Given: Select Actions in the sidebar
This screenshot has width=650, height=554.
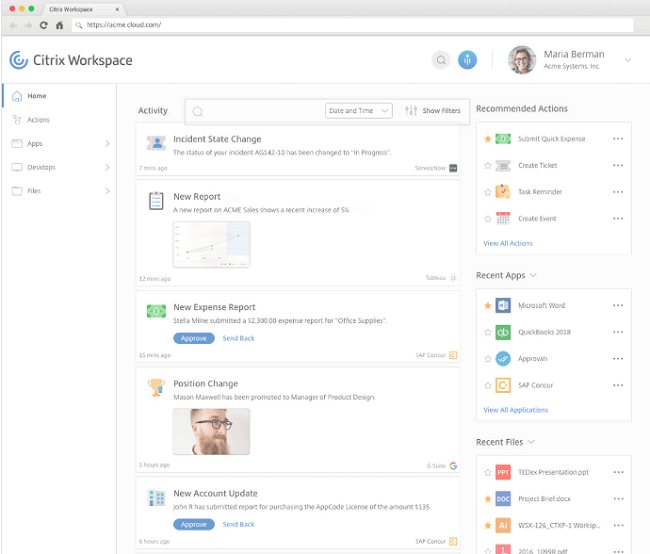Looking at the screenshot, I should (x=59, y=120).
